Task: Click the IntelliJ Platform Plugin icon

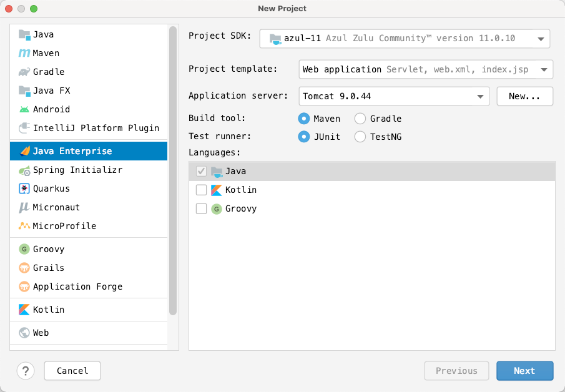Action: 24,128
